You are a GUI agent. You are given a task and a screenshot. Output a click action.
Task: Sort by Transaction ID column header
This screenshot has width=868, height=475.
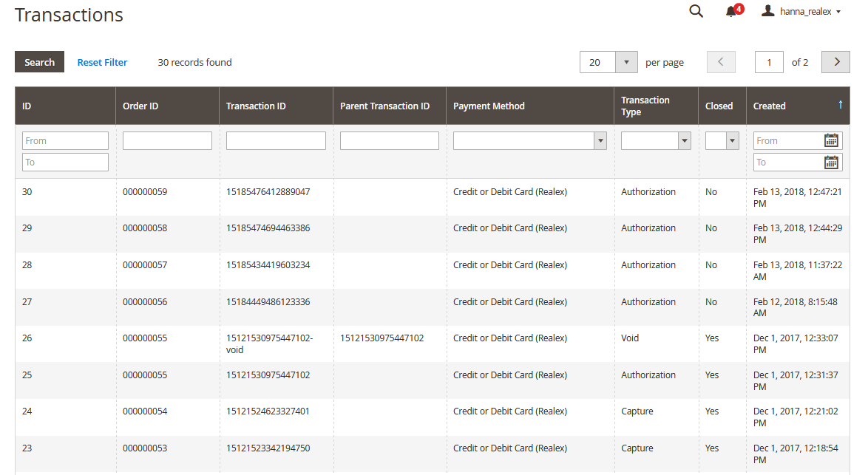[256, 106]
